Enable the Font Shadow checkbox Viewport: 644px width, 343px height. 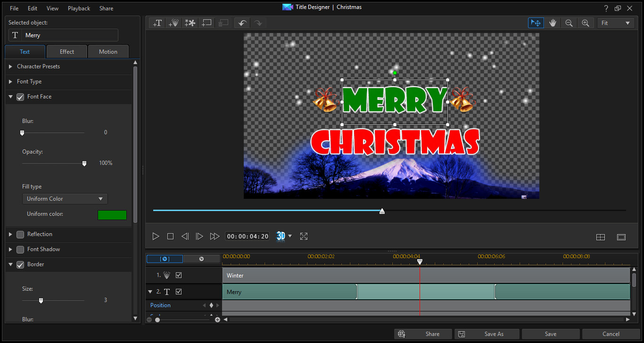click(x=20, y=249)
